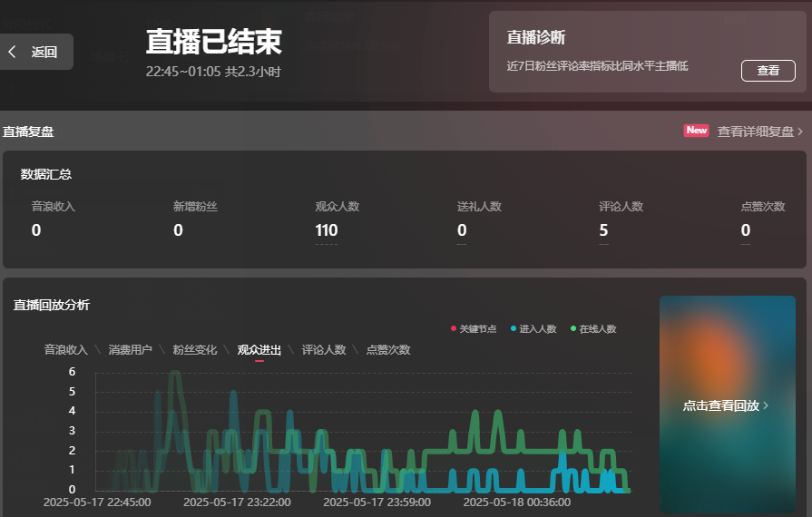
Task: Click the 2025-05-17 22:45:00 axis label
Action: pyautogui.click(x=97, y=502)
